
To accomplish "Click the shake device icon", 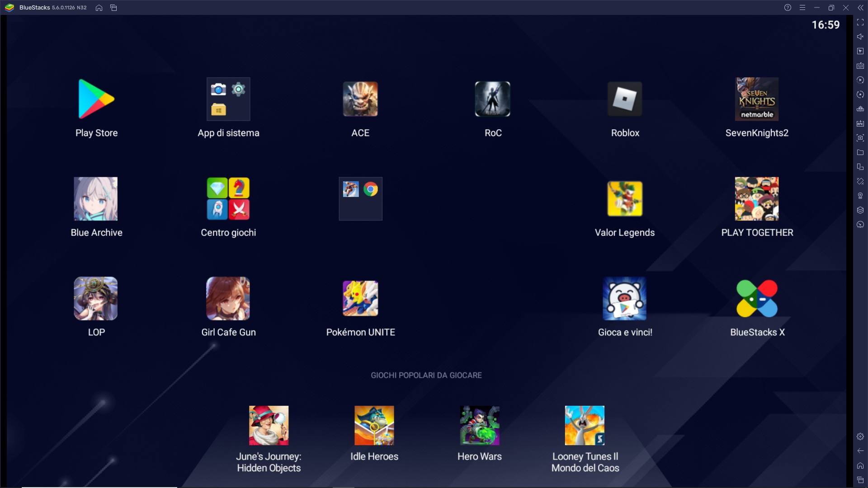I will pos(860,181).
